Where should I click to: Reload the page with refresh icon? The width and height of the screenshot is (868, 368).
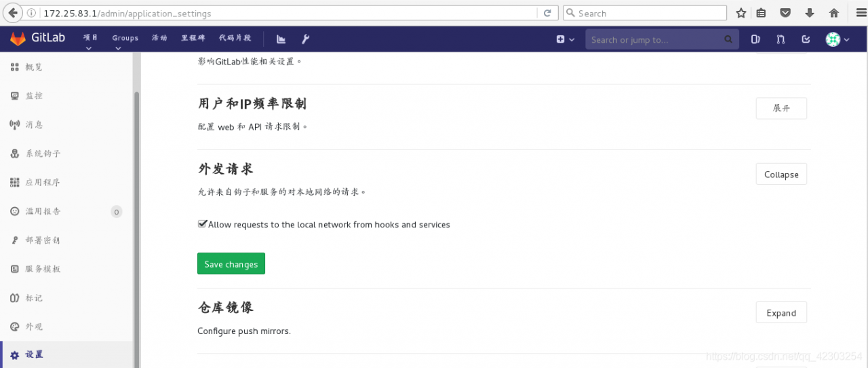pos(547,14)
